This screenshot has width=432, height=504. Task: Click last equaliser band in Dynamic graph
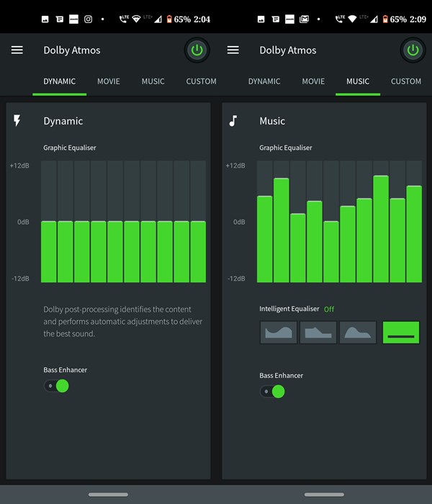(198, 222)
